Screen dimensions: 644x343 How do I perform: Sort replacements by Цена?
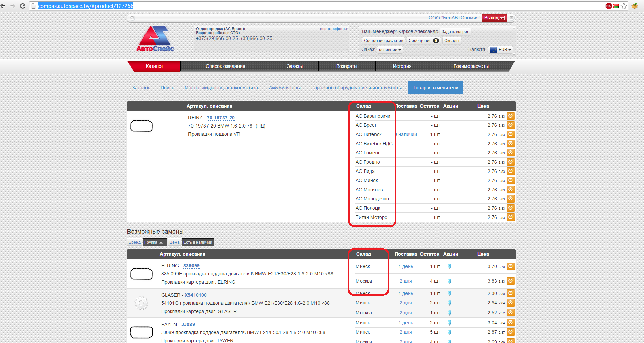(174, 242)
